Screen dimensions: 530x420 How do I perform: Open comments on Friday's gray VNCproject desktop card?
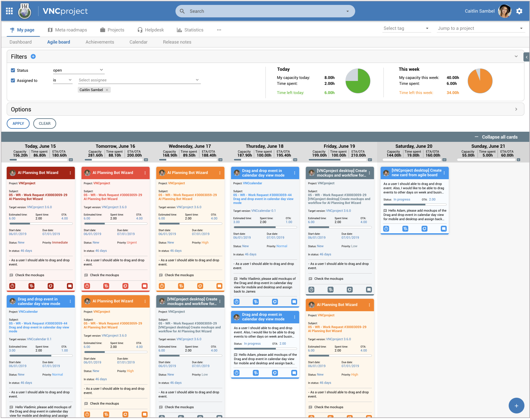tap(369, 290)
